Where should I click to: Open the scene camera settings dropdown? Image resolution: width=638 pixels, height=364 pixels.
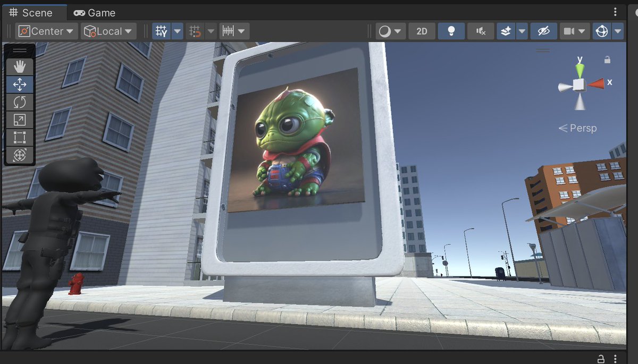click(x=575, y=31)
